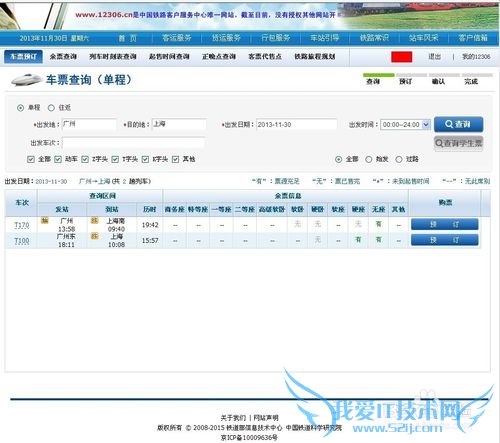This screenshot has width=500, height=443.
Task: Click the 查询学生票 button
Action: [458, 143]
